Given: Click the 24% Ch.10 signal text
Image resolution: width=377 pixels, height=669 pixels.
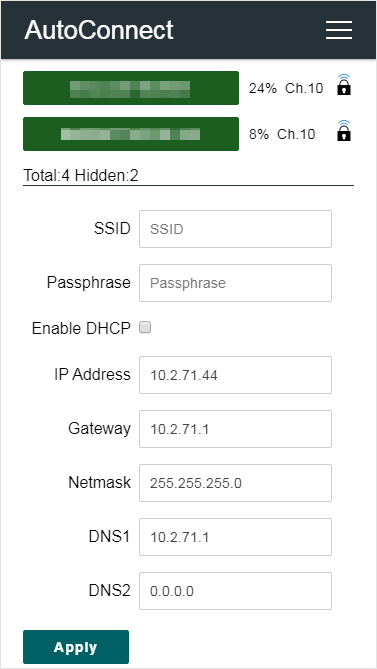Looking at the screenshot, I should click(x=286, y=88).
